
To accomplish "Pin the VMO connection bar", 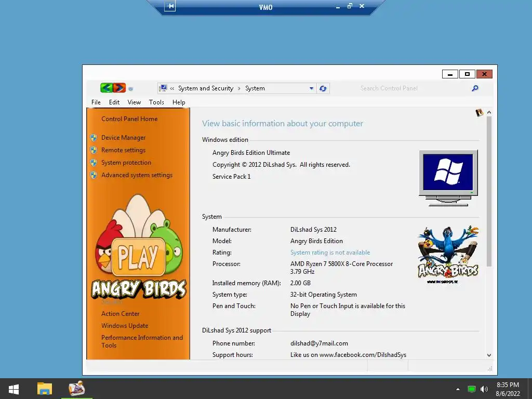I will click(170, 6).
